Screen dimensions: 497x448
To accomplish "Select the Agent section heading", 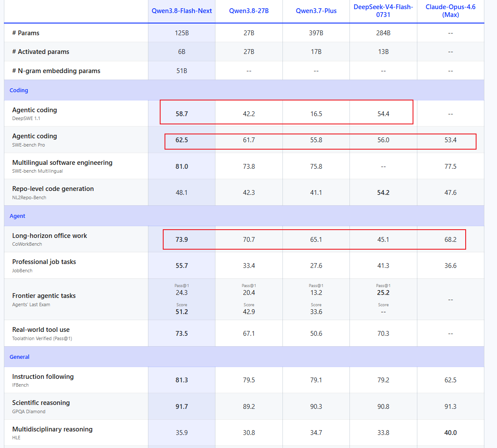I will click(x=17, y=216).
